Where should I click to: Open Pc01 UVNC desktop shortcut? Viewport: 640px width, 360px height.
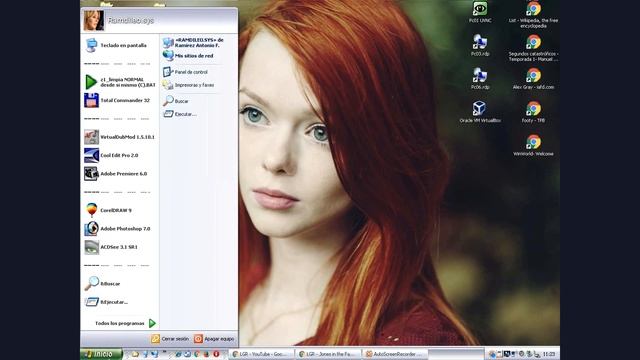[480, 12]
